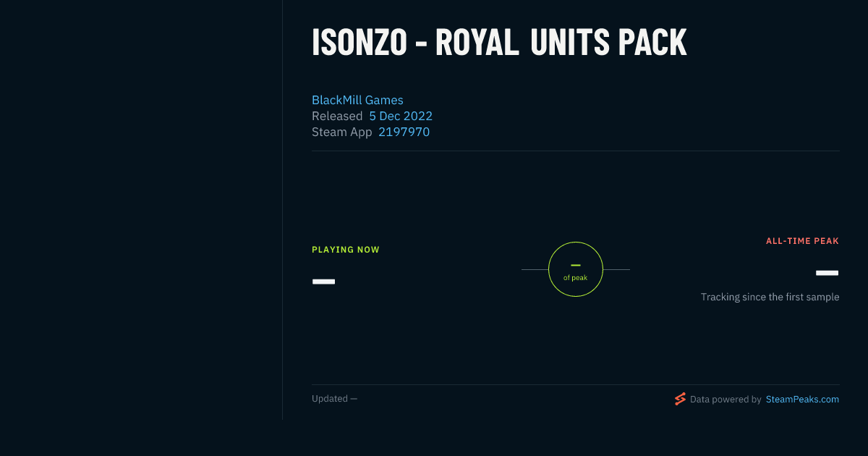
Task: Click the 'Steam App' label
Action: pyautogui.click(x=342, y=132)
